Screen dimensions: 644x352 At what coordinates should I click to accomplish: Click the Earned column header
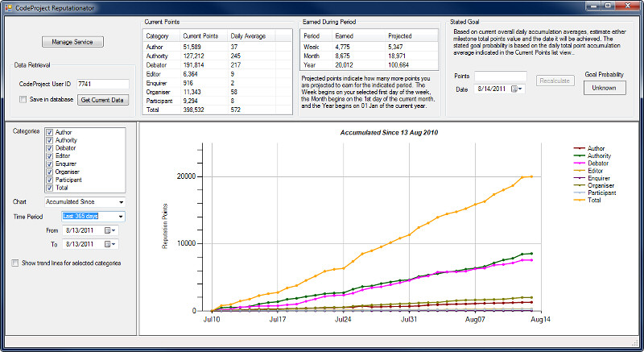[x=359, y=36]
